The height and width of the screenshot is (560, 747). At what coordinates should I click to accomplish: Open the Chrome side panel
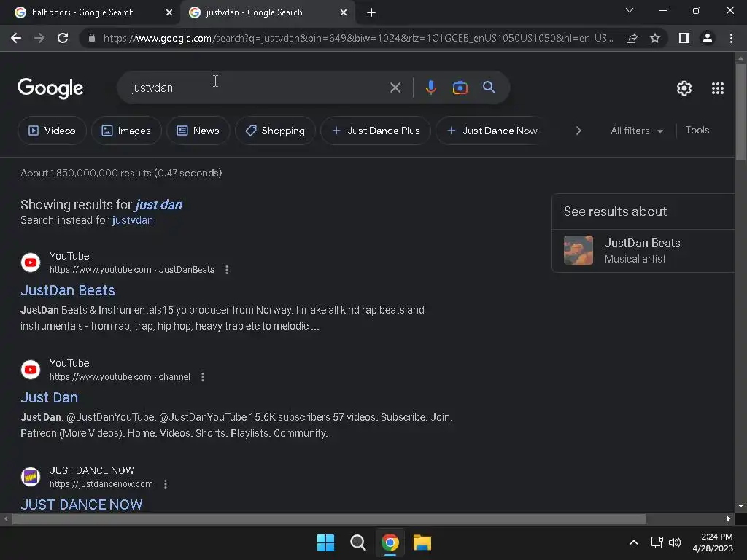pyautogui.click(x=684, y=38)
